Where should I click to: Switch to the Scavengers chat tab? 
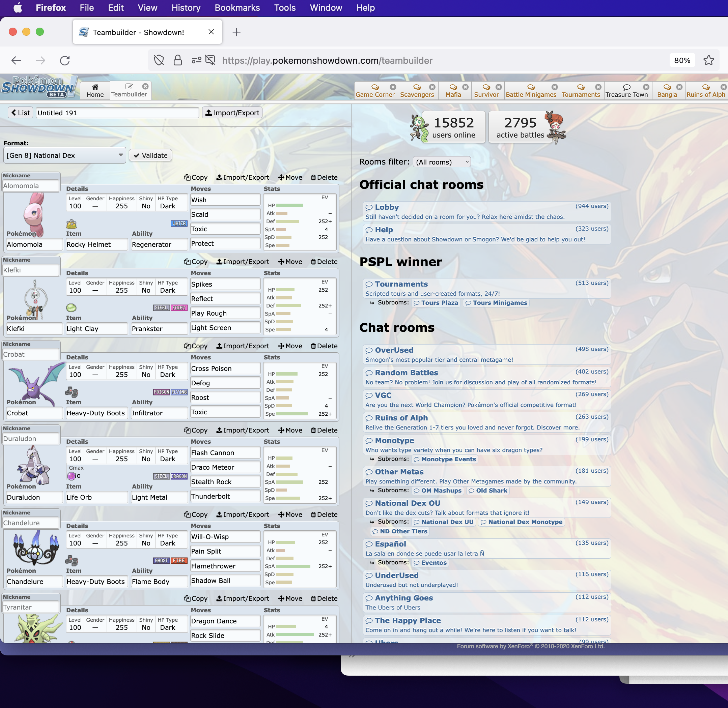click(417, 90)
